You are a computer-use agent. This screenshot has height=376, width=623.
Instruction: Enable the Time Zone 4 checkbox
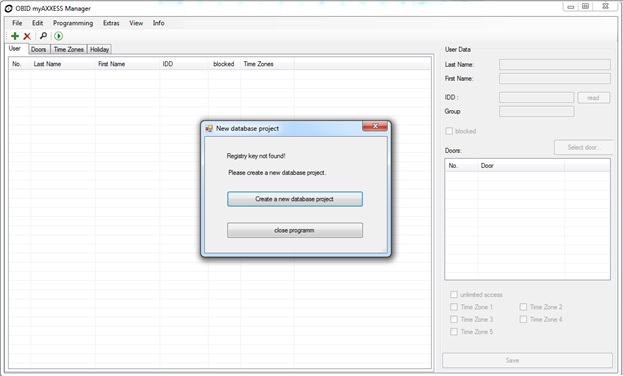[523, 319]
